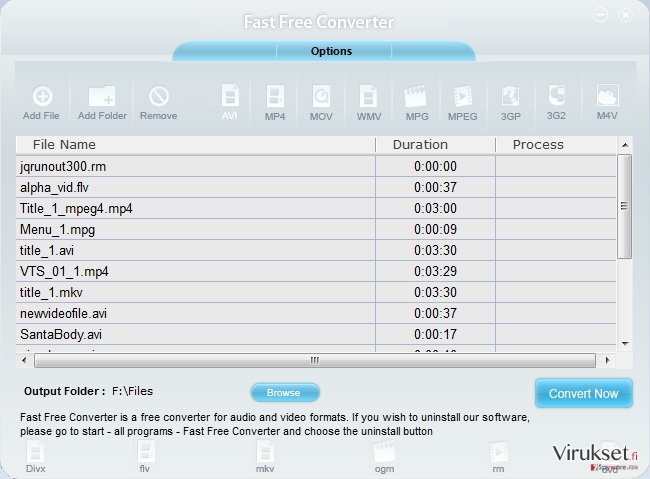Screen dimensions: 650x479
Task: Click the Remove icon
Action: pos(159,96)
